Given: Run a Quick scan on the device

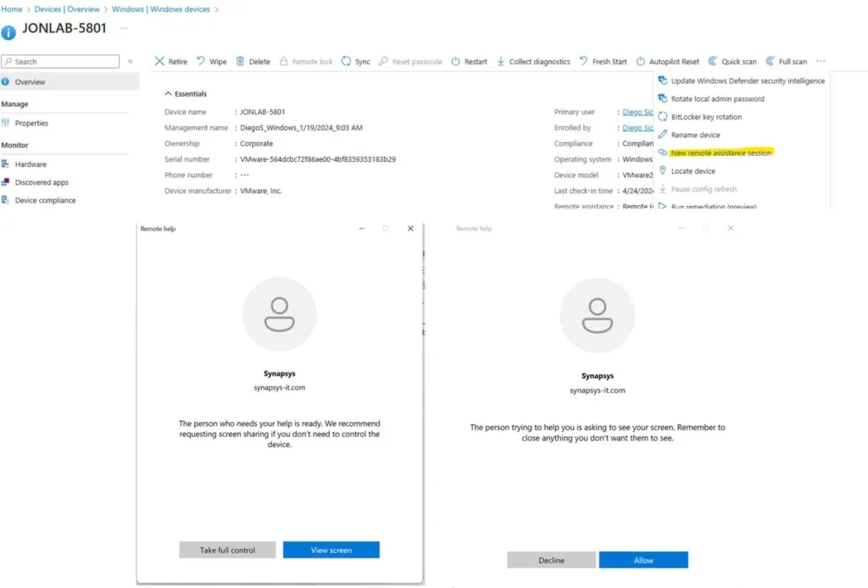Looking at the screenshot, I should click(731, 61).
